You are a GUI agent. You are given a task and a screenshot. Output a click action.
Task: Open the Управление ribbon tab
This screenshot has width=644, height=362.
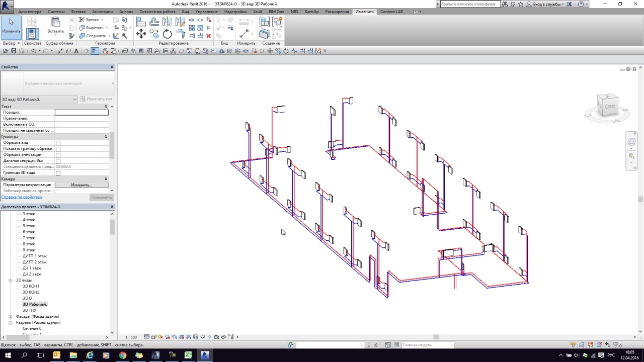coord(206,12)
